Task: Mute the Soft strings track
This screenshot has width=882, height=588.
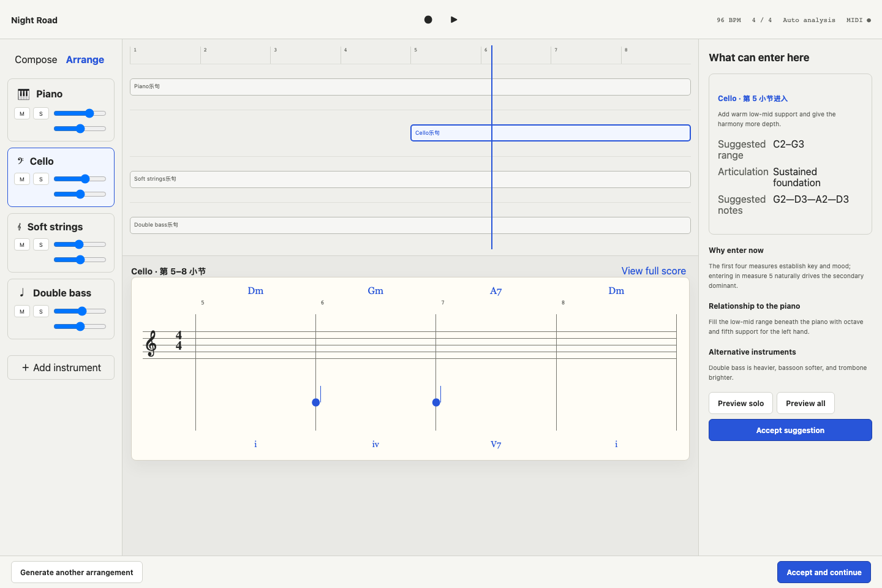Action: tap(22, 244)
